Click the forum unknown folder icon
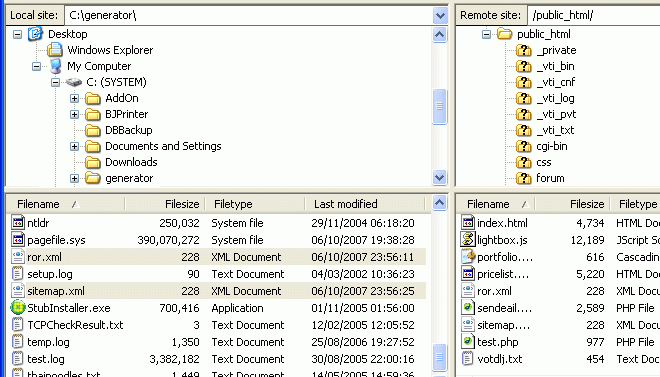This screenshot has height=377, width=660. coord(524,178)
